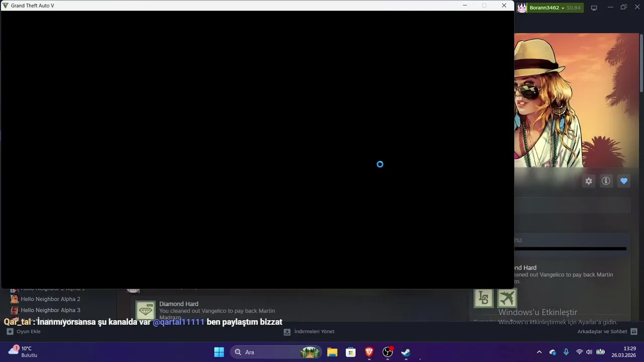Open the weather widget showing 10°C Bulutlu

click(24, 352)
